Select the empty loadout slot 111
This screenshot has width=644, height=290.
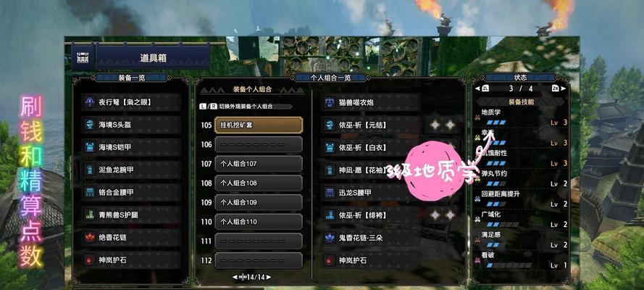[259, 241]
